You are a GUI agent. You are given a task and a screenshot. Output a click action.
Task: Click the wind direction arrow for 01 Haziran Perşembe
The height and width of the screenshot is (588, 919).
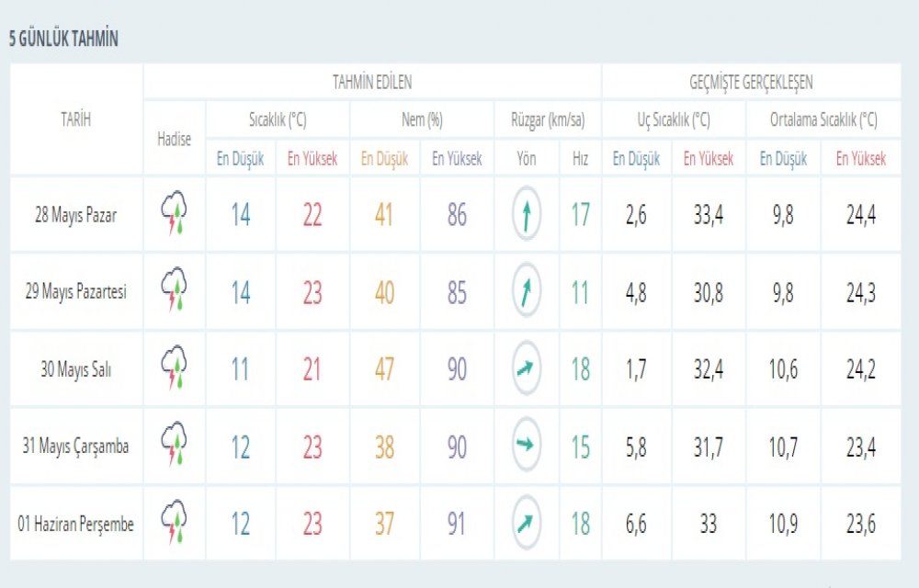click(x=527, y=524)
